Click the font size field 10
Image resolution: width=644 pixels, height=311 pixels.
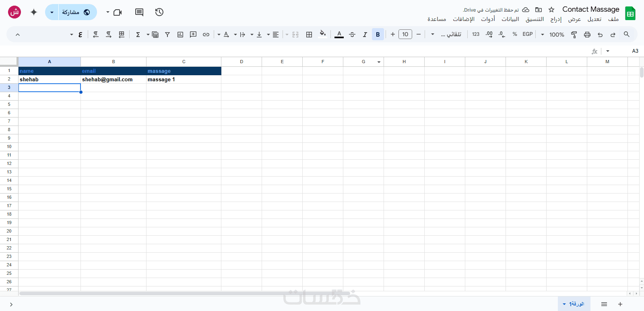point(405,34)
